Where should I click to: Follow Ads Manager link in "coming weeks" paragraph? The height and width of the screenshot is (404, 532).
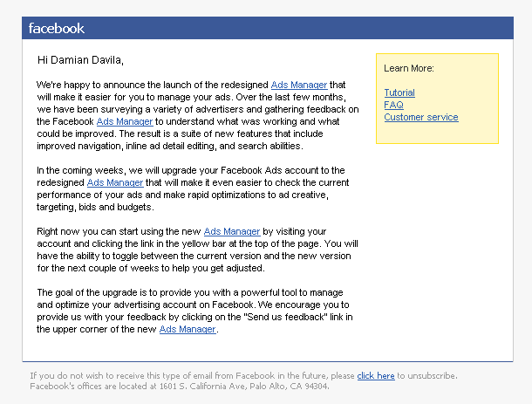click(115, 182)
